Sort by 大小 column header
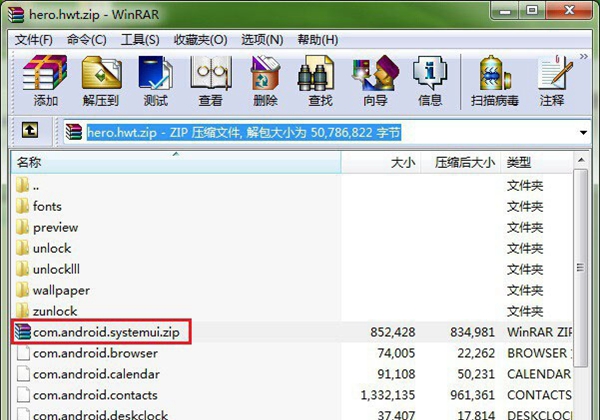The height and width of the screenshot is (420, 600). tap(381, 163)
